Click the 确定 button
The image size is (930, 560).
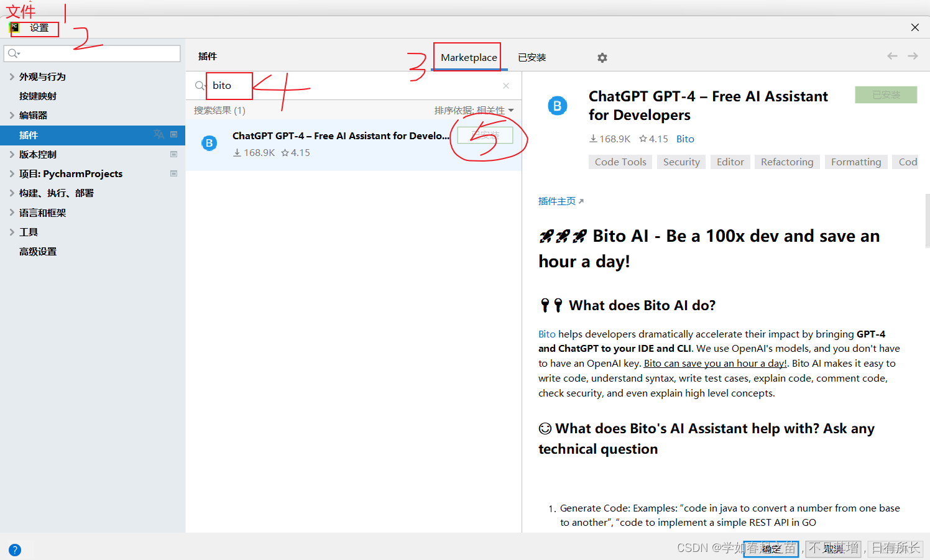(x=771, y=548)
